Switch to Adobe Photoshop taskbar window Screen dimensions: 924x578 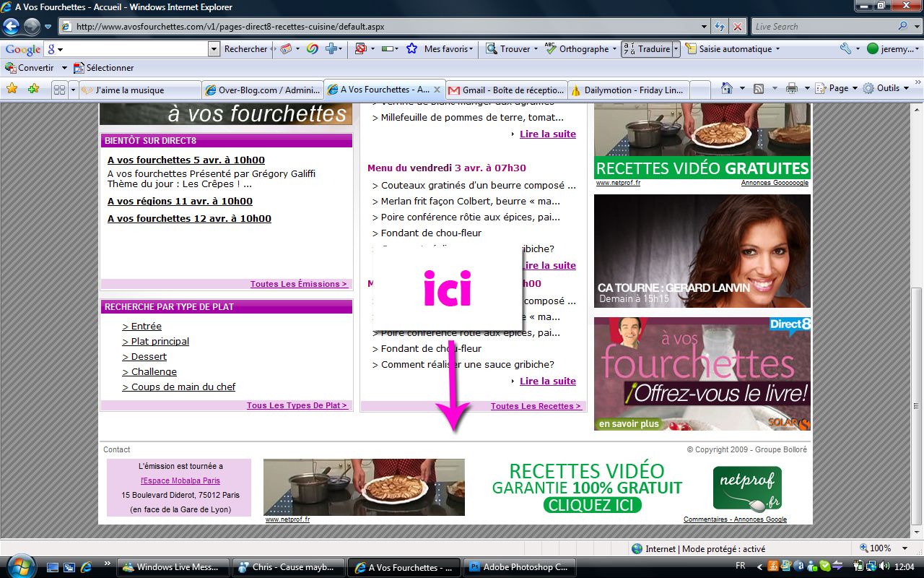pyautogui.click(x=520, y=567)
